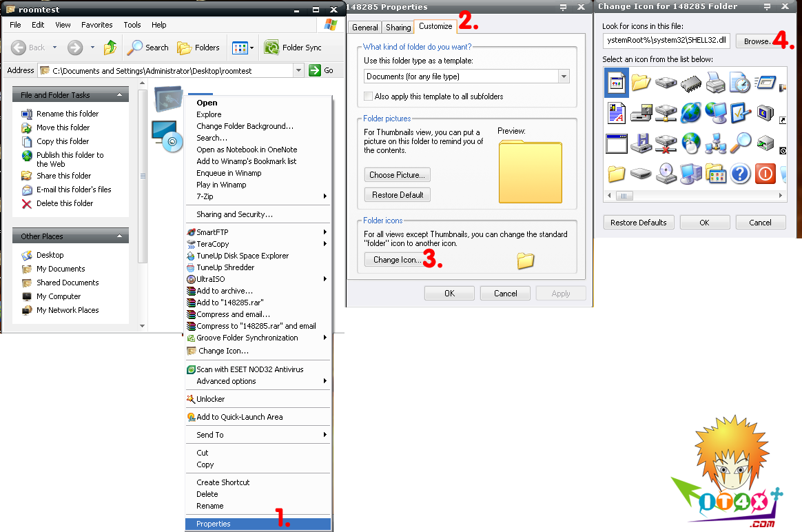Click the red X Delete this folder icon
This screenshot has height=532, width=802.
point(27,204)
